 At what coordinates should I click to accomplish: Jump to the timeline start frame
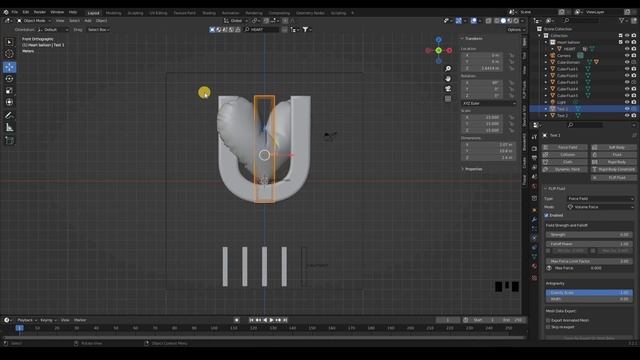pyautogui.click(x=252, y=320)
